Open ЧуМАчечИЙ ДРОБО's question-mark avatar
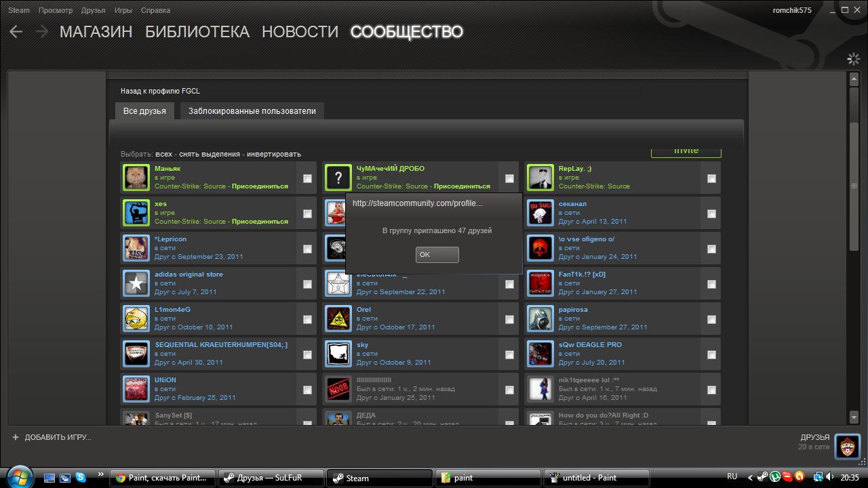The height and width of the screenshot is (488, 868). (338, 178)
